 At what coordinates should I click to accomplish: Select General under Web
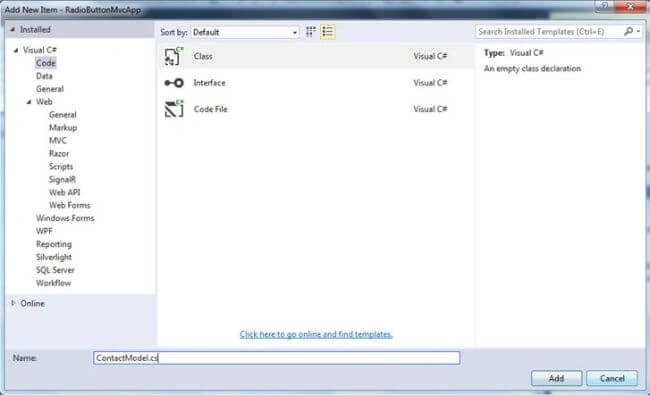pos(63,115)
